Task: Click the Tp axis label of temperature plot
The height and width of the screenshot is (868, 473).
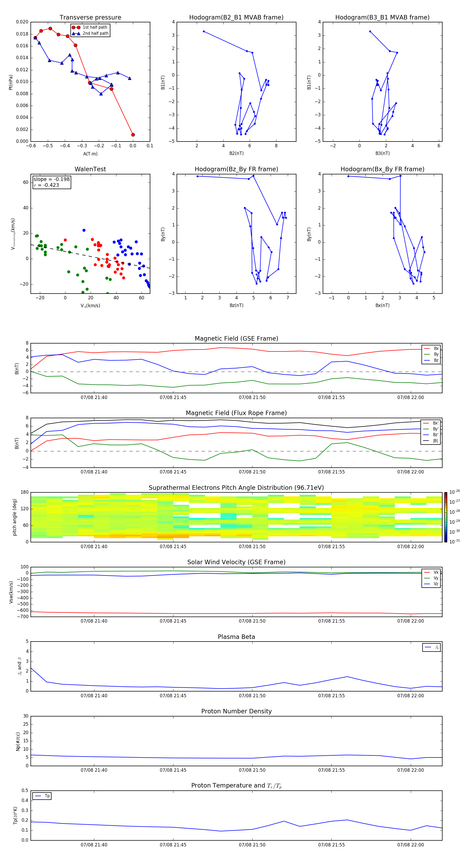Action: click(x=15, y=816)
